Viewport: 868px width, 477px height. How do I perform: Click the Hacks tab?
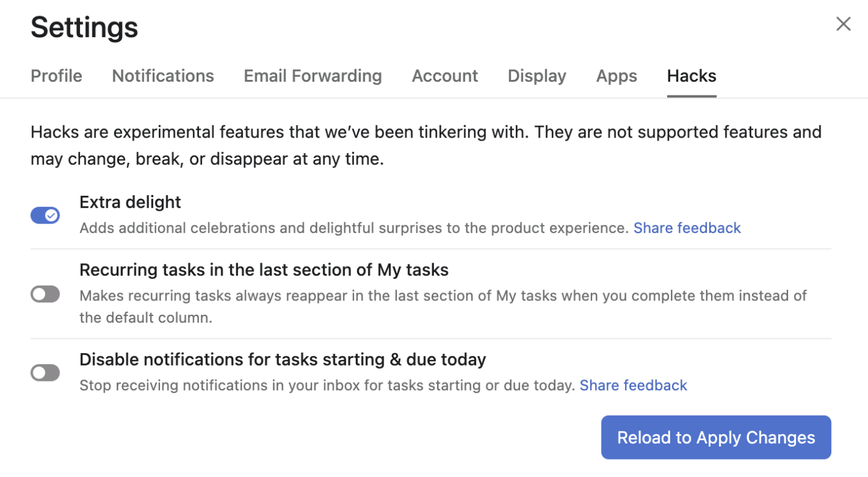tap(691, 76)
